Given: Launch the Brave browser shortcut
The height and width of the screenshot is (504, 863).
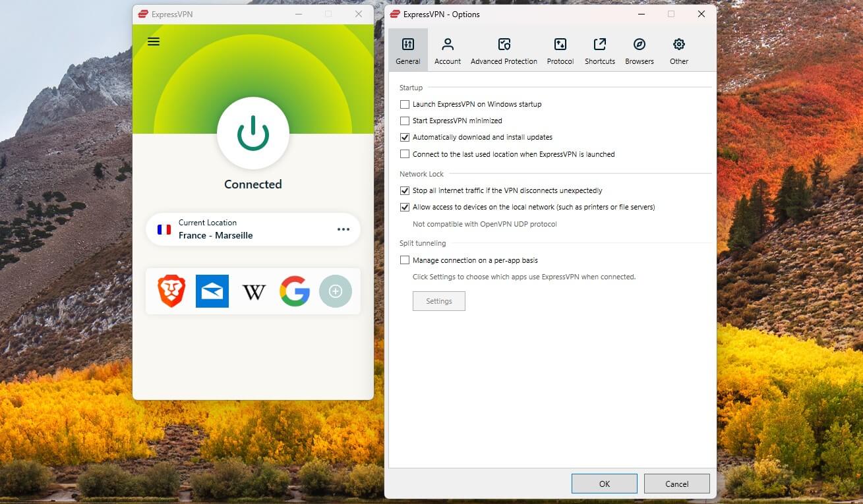Looking at the screenshot, I should pyautogui.click(x=171, y=291).
